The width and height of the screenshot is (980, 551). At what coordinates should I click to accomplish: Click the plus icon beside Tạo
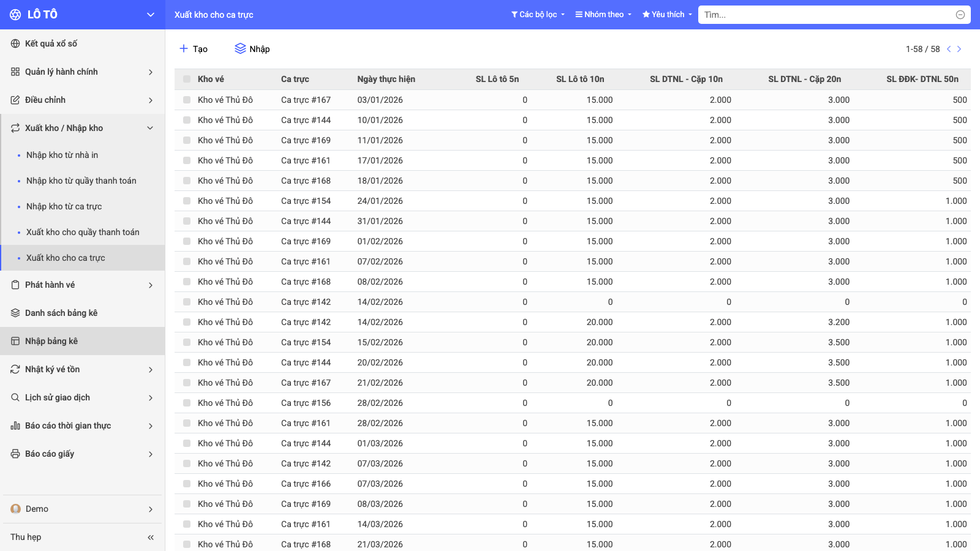point(184,48)
